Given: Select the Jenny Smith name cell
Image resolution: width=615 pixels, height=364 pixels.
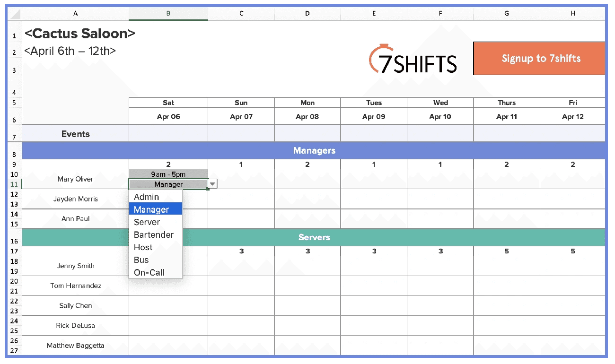Looking at the screenshot, I should (76, 266).
